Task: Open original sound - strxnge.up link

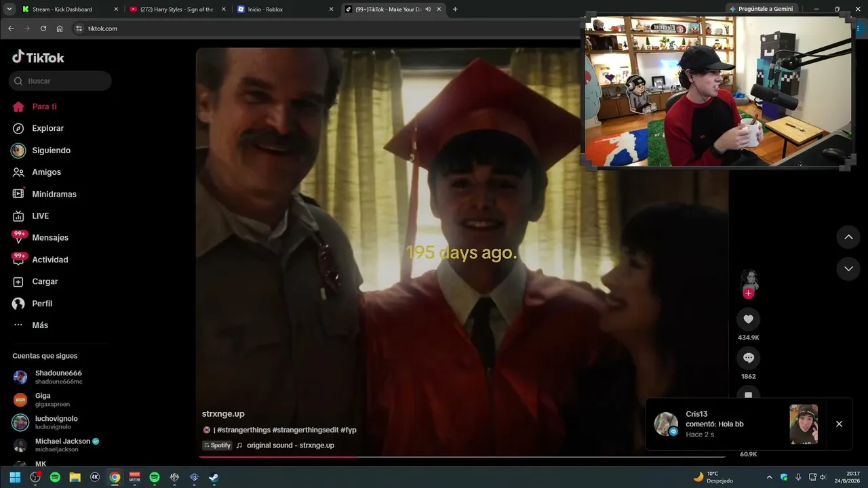Action: point(290,445)
